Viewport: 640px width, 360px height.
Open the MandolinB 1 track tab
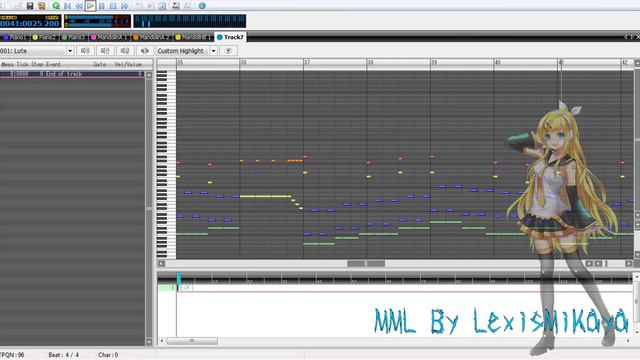point(193,37)
